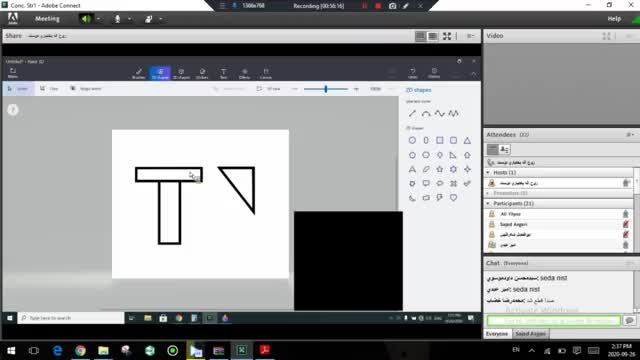Stop recording with the red square button
The height and width of the screenshot is (360, 640).
point(378,6)
